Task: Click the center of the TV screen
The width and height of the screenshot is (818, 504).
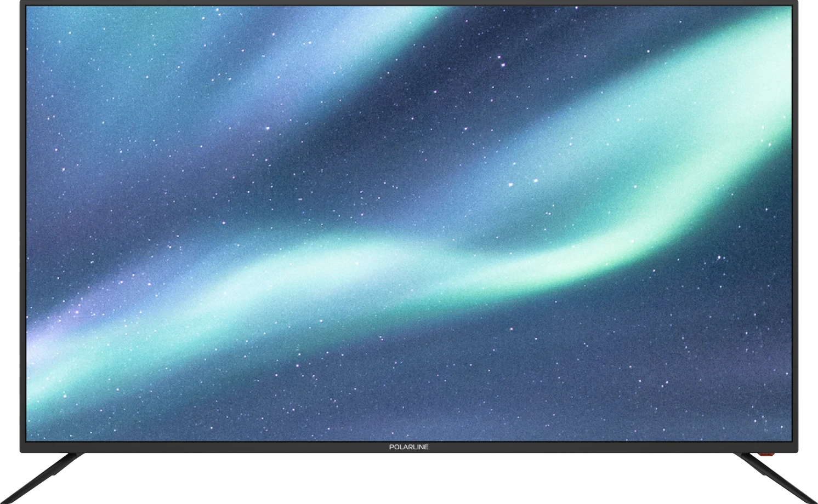Action: click(408, 224)
